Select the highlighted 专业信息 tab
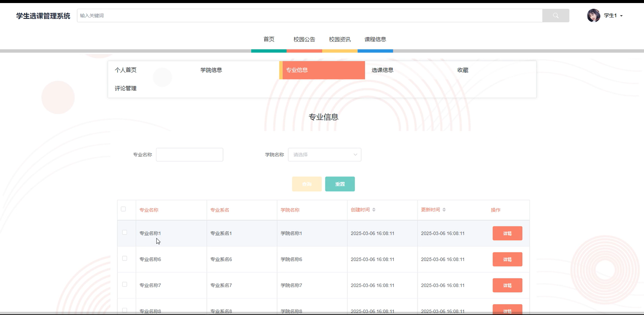The image size is (644, 315). (x=322, y=70)
